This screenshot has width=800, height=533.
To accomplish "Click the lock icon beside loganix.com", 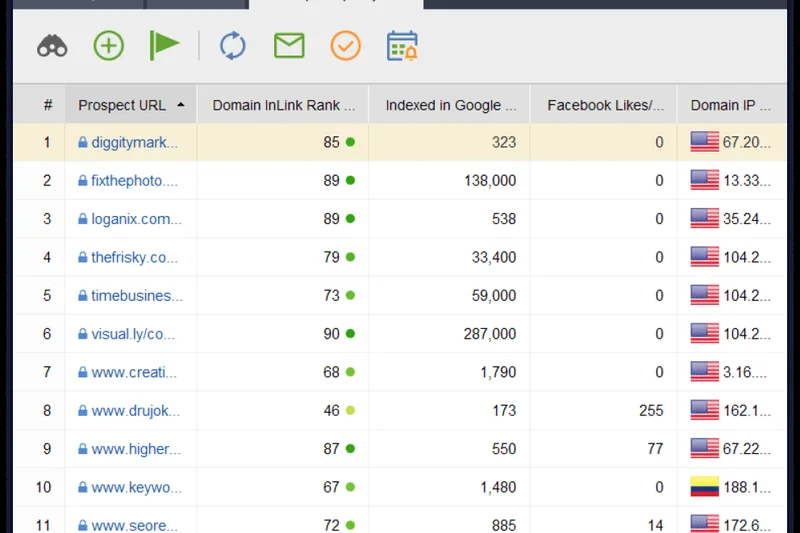I will coord(83,218).
